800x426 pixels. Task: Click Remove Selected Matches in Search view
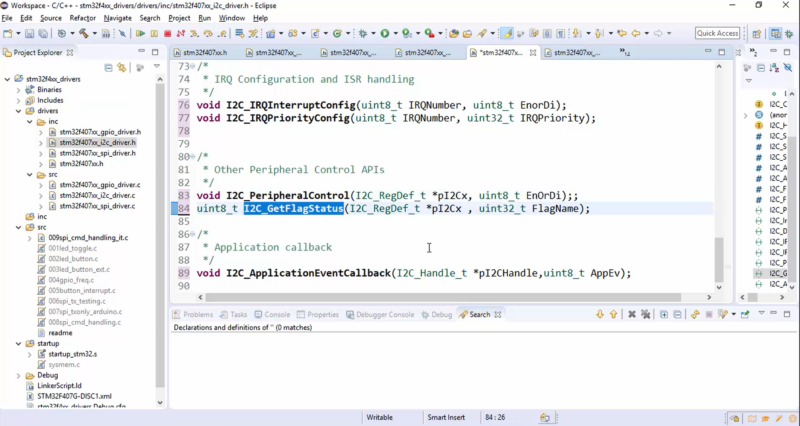[x=629, y=314]
